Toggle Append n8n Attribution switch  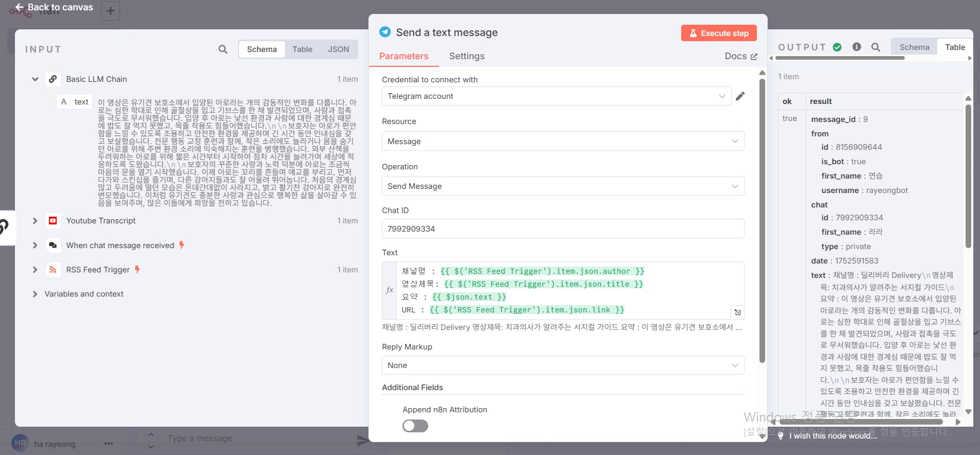415,426
